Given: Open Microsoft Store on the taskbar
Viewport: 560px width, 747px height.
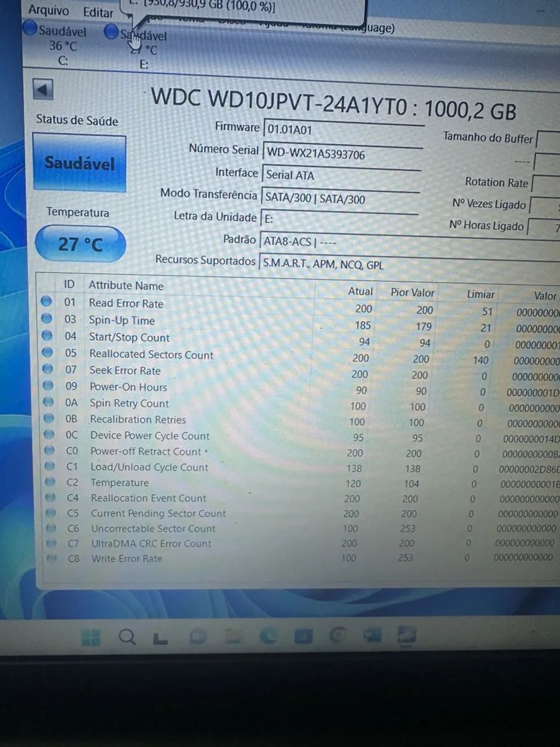Looking at the screenshot, I should [303, 635].
